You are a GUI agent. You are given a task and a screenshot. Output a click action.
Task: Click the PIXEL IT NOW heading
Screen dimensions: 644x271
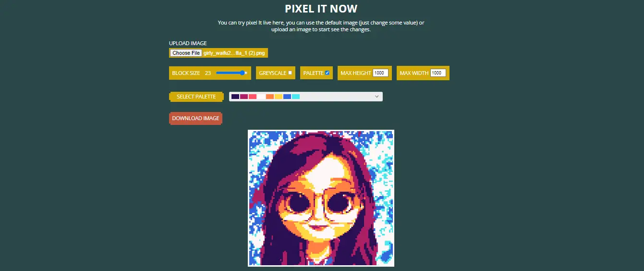(321, 9)
